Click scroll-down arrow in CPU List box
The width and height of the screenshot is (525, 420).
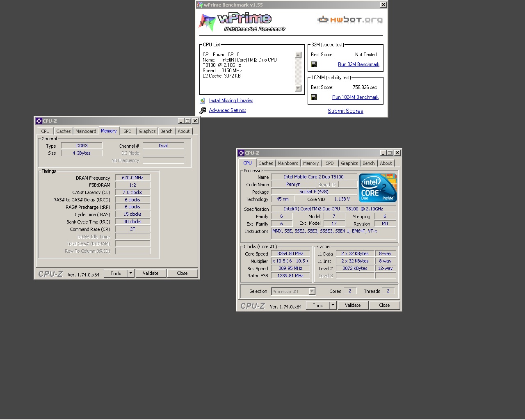coord(298,88)
